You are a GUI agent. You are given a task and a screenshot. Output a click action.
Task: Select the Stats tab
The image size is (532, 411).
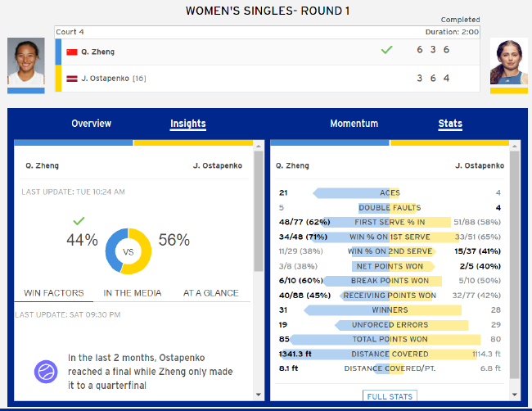point(450,124)
